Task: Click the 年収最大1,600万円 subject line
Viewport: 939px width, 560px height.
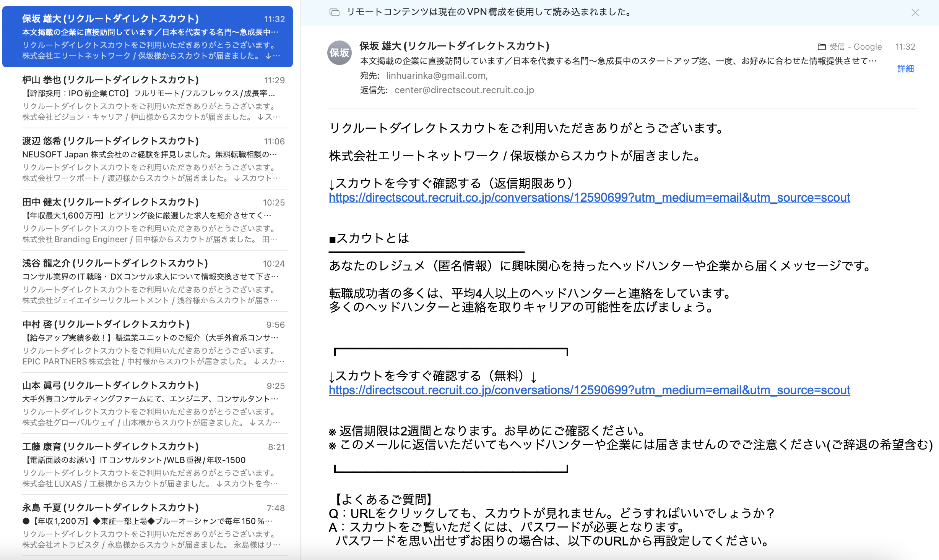Action: pyautogui.click(x=147, y=215)
